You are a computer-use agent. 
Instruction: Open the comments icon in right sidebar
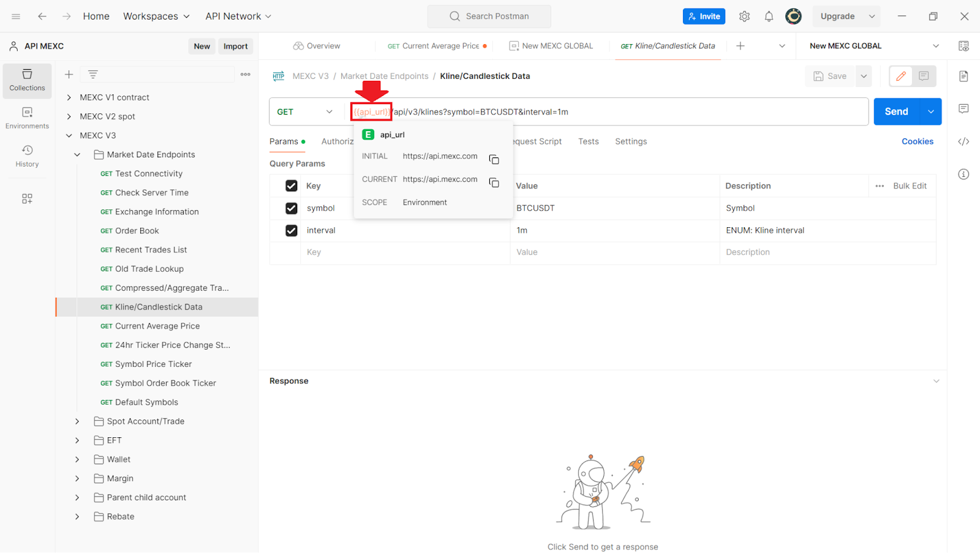(x=963, y=109)
